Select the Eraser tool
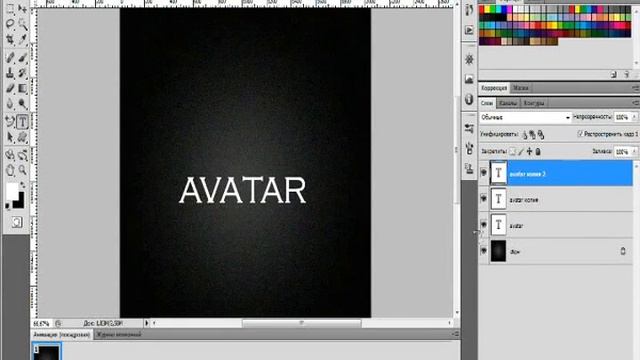 [10, 89]
